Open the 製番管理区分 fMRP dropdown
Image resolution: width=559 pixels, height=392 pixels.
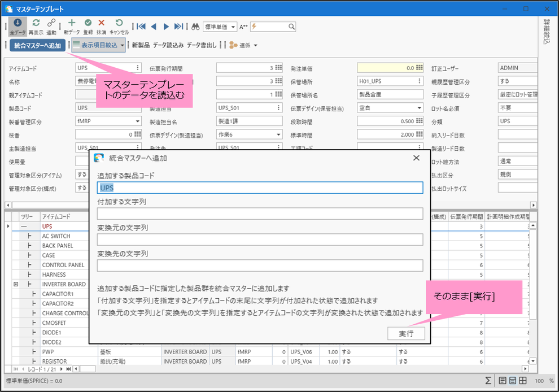coord(138,121)
